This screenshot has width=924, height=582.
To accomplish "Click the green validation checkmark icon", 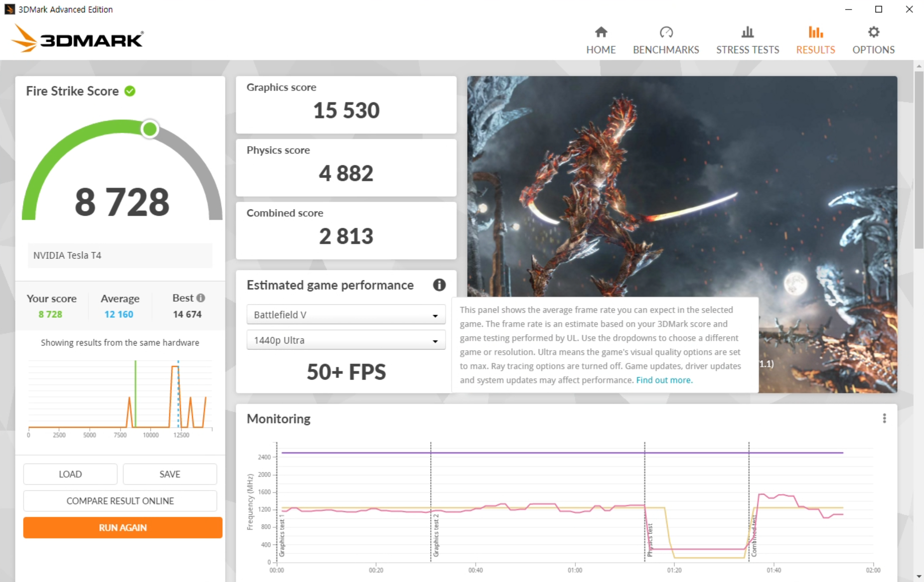I will point(130,91).
